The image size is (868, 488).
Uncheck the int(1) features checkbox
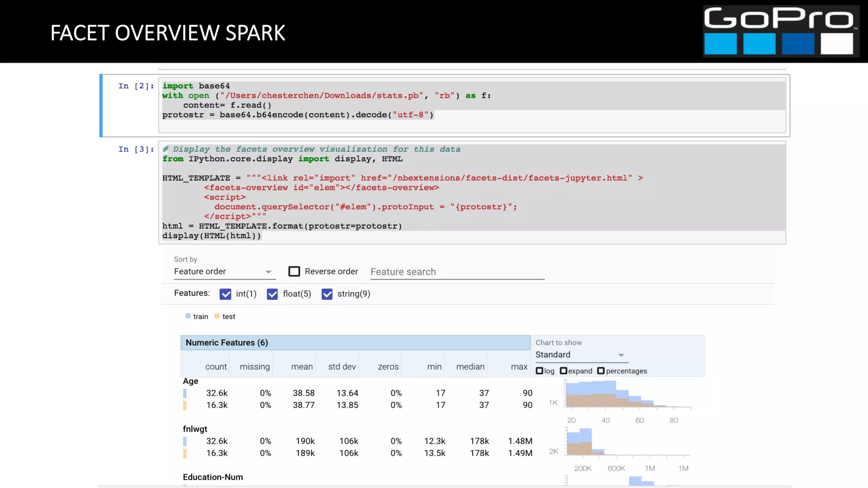[x=225, y=294]
